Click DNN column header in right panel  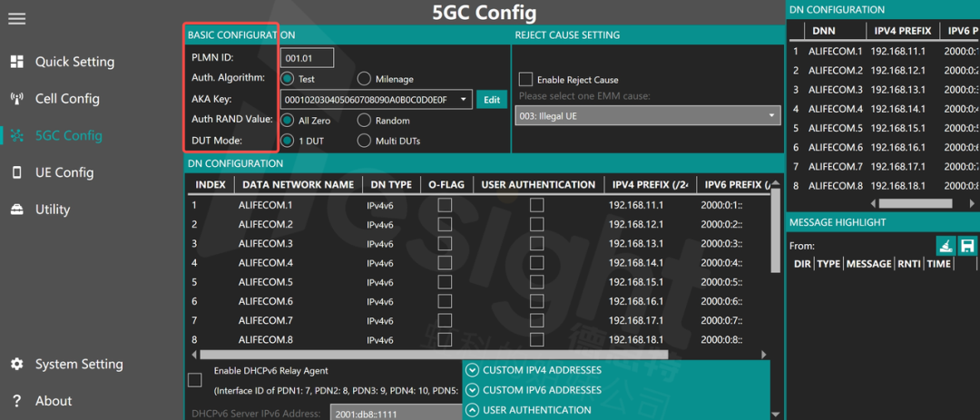click(x=823, y=31)
